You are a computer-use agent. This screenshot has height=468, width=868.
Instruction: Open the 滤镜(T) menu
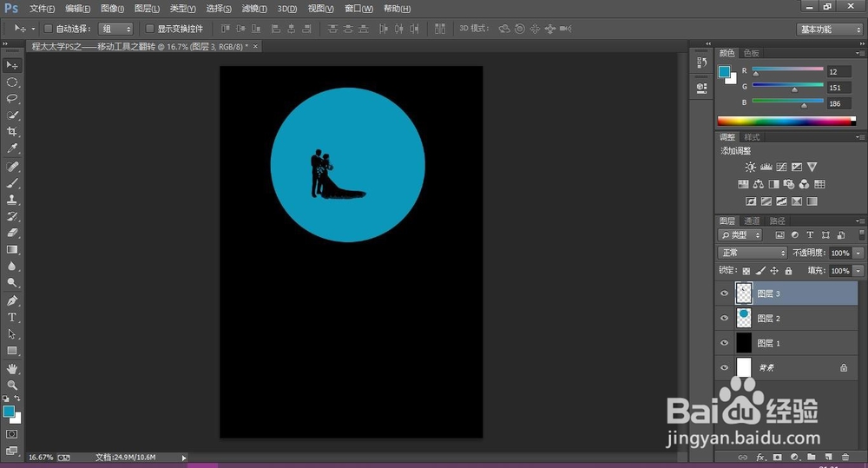(254, 9)
